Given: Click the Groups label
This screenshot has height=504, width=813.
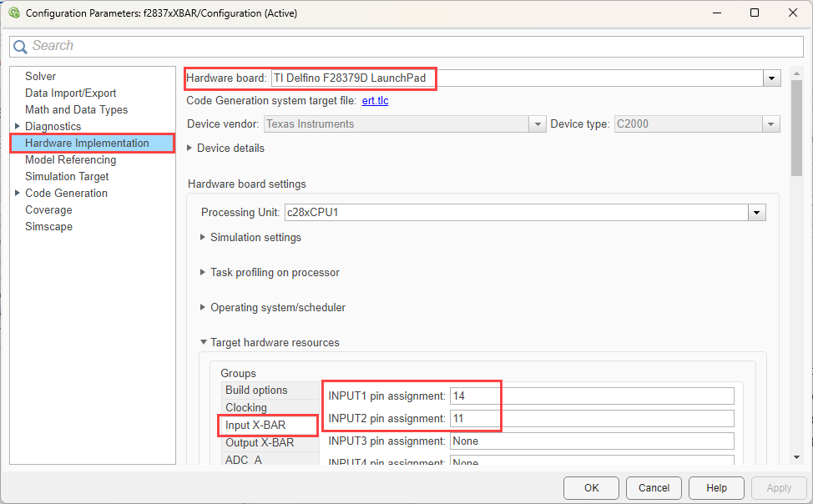Looking at the screenshot, I should (238, 373).
